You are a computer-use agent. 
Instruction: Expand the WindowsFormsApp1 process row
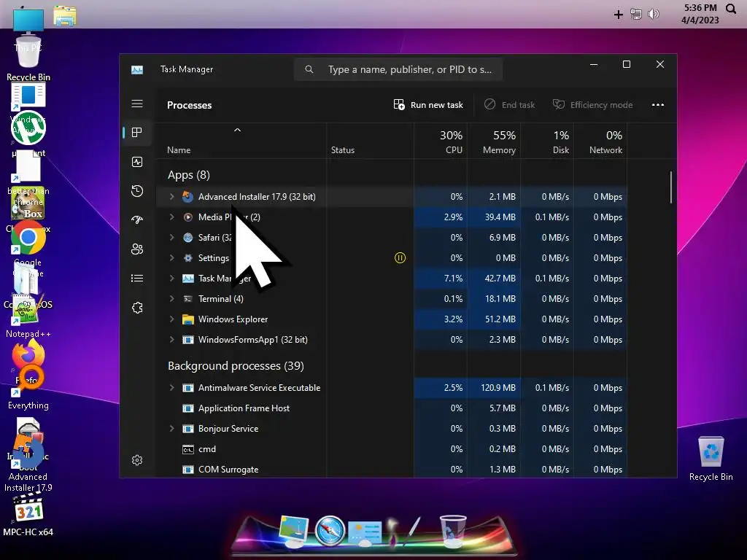click(172, 340)
